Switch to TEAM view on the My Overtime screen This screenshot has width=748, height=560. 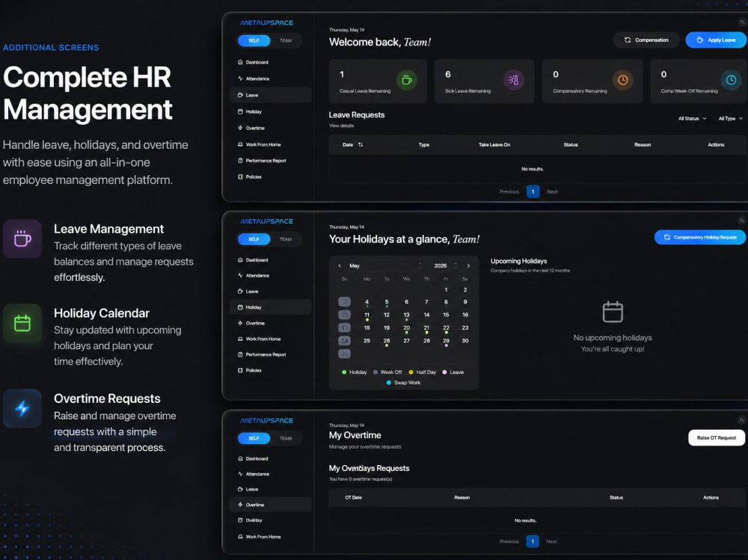286,438
